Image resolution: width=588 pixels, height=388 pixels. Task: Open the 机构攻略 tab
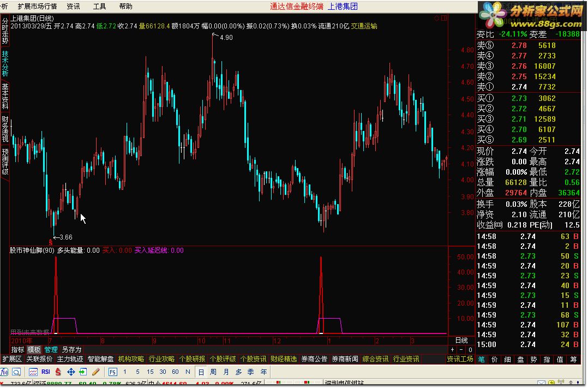pyautogui.click(x=131, y=359)
